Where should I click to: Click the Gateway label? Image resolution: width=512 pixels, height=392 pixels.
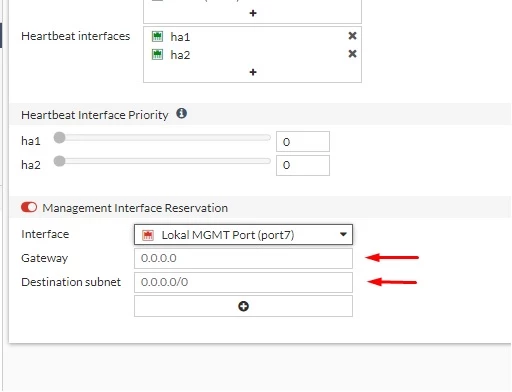(44, 258)
